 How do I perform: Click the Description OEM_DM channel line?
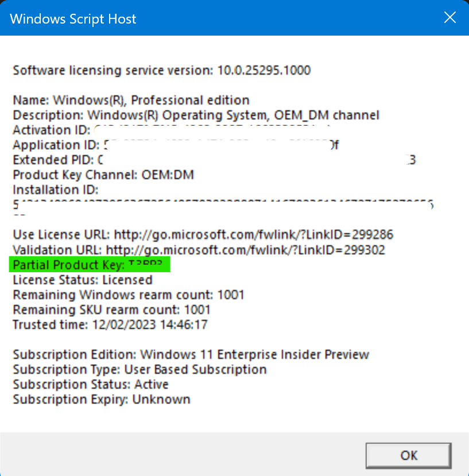click(196, 115)
